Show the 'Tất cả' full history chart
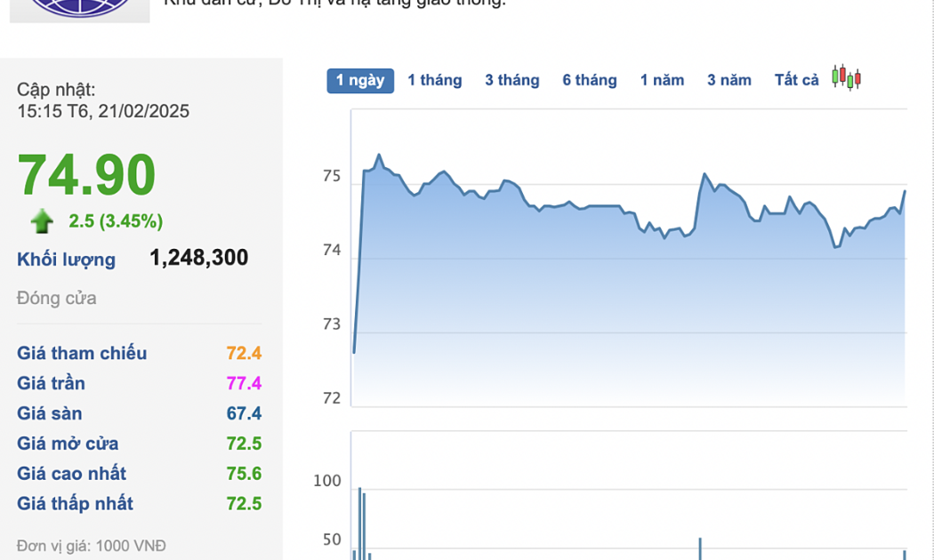The image size is (934, 560). click(x=797, y=80)
